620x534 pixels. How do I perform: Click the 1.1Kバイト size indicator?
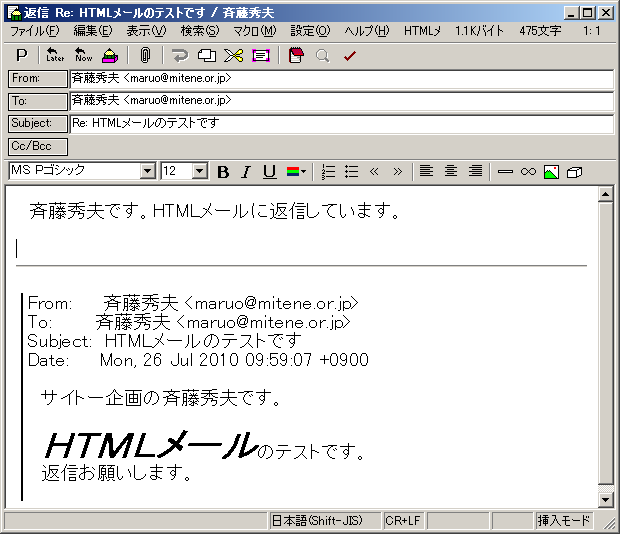[479, 31]
